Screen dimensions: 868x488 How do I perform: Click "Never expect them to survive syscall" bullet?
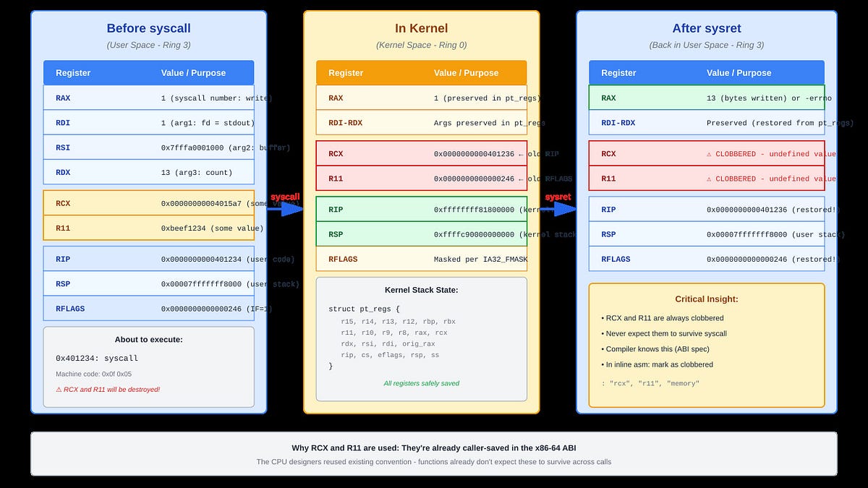[x=664, y=333]
